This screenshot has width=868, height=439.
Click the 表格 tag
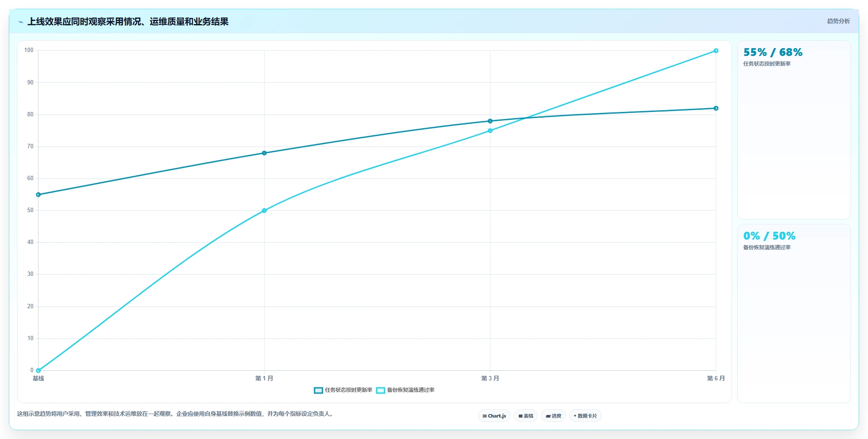[526, 416]
